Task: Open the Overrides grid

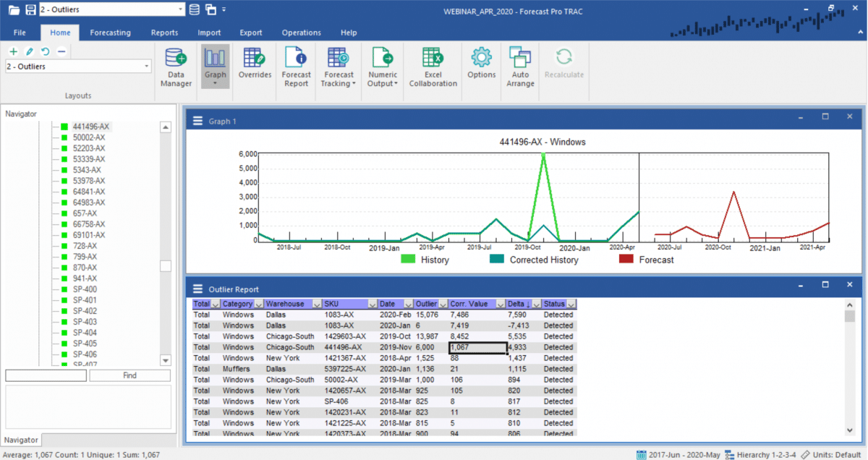Action: pyautogui.click(x=255, y=67)
